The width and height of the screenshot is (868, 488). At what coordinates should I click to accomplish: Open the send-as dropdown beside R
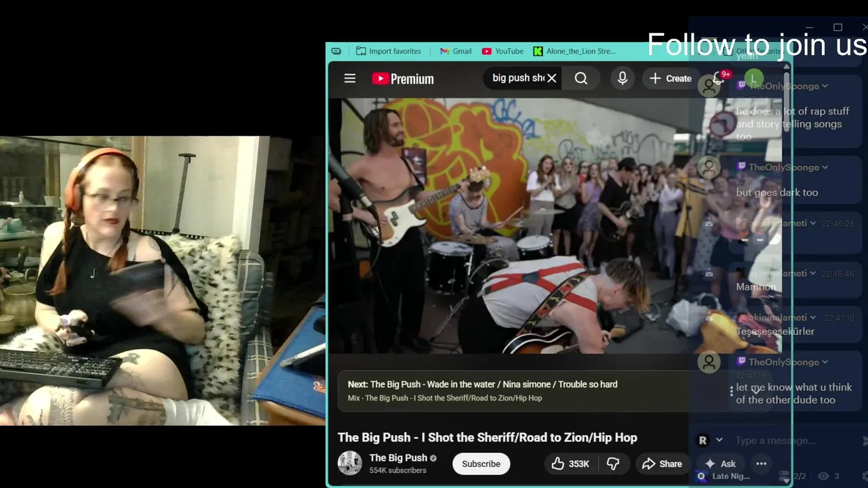[719, 440]
